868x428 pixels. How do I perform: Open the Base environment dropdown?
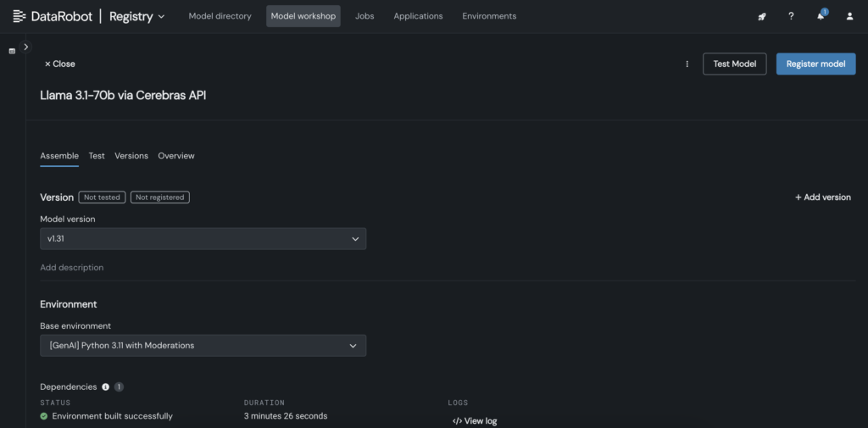point(203,346)
